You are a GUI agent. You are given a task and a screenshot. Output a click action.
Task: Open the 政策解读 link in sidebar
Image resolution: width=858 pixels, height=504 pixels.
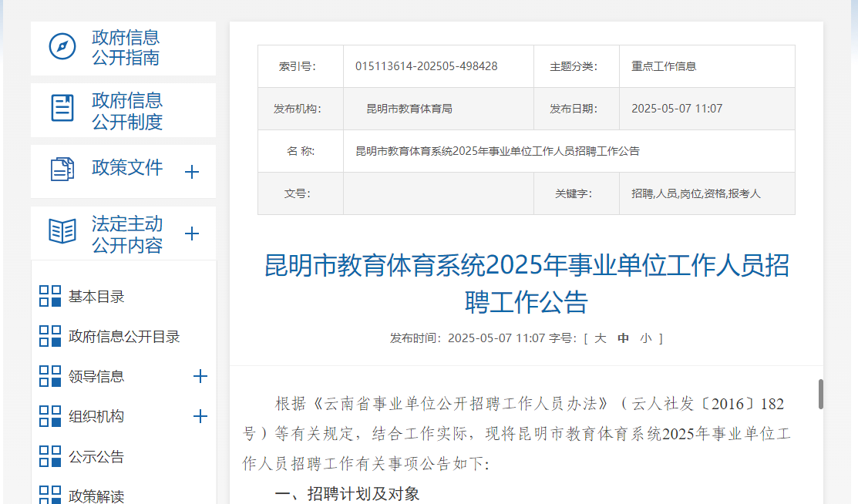tap(96, 496)
